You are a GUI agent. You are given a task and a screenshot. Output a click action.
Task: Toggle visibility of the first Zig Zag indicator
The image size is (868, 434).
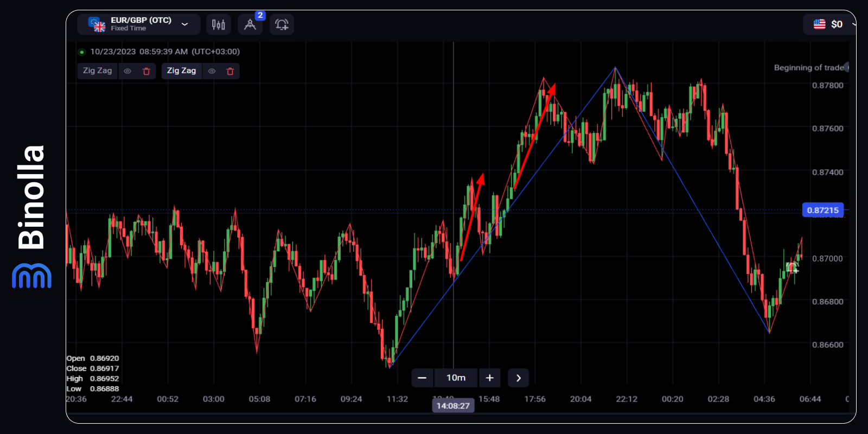(x=127, y=71)
